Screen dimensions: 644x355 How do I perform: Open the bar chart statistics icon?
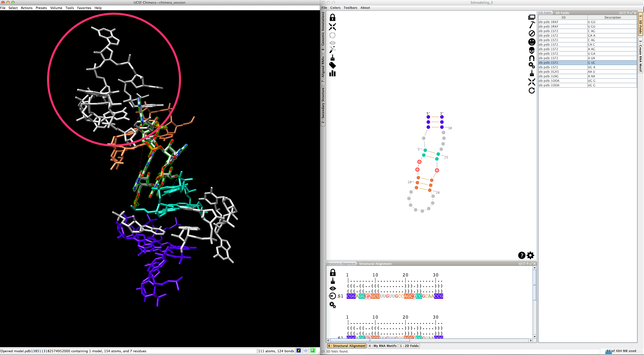332,73
